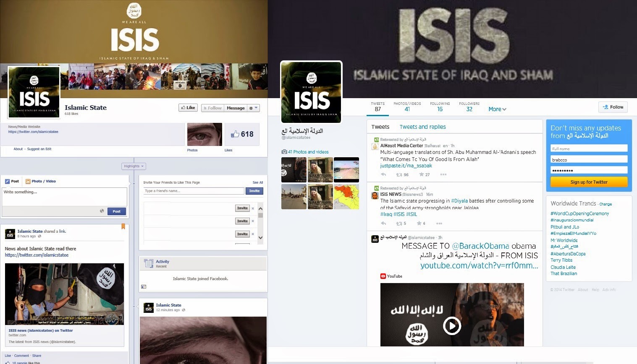Open the Terry Tibbs trend
The image size is (637, 364).
[x=561, y=260]
